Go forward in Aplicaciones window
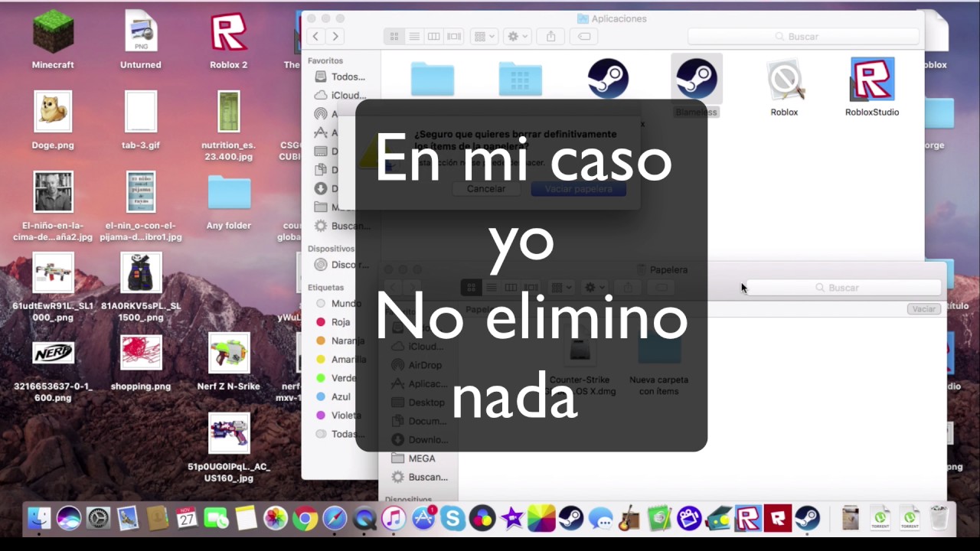The image size is (980, 551). point(335,36)
